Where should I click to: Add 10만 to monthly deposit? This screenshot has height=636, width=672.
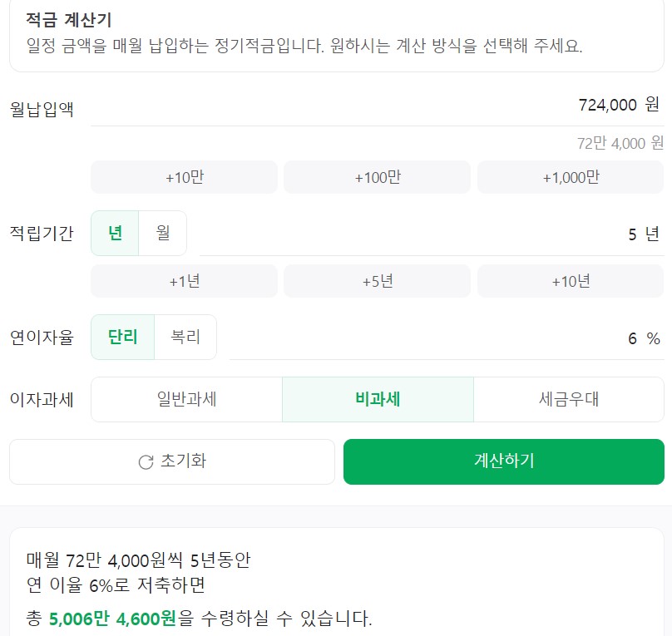coord(184,177)
